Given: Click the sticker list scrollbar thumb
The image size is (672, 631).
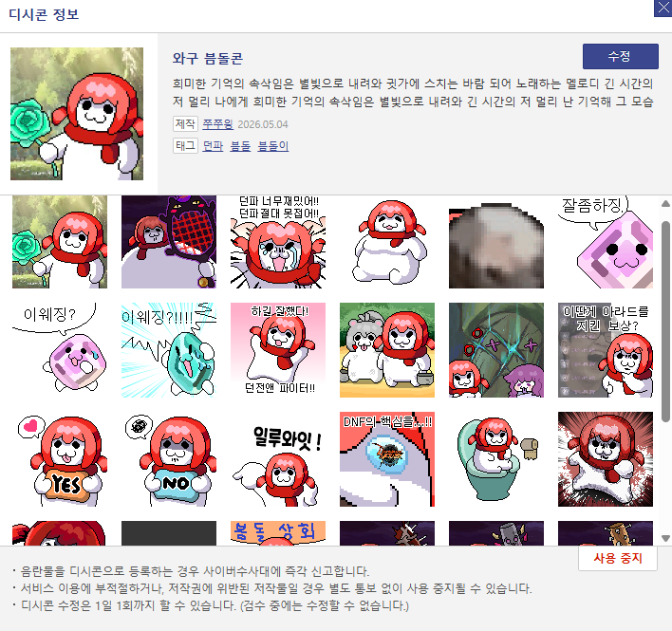Looking at the screenshot, I should pyautogui.click(x=665, y=322).
